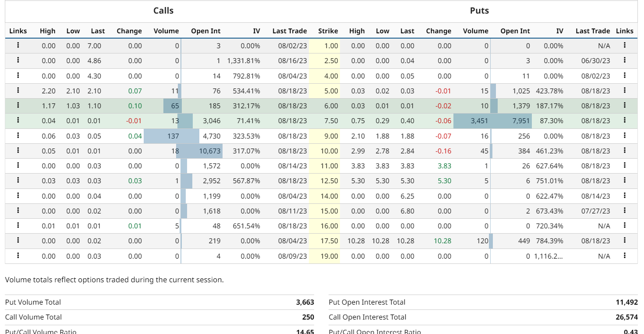
Task: Click Call Open Interest Total value 26,574
Action: (626, 317)
